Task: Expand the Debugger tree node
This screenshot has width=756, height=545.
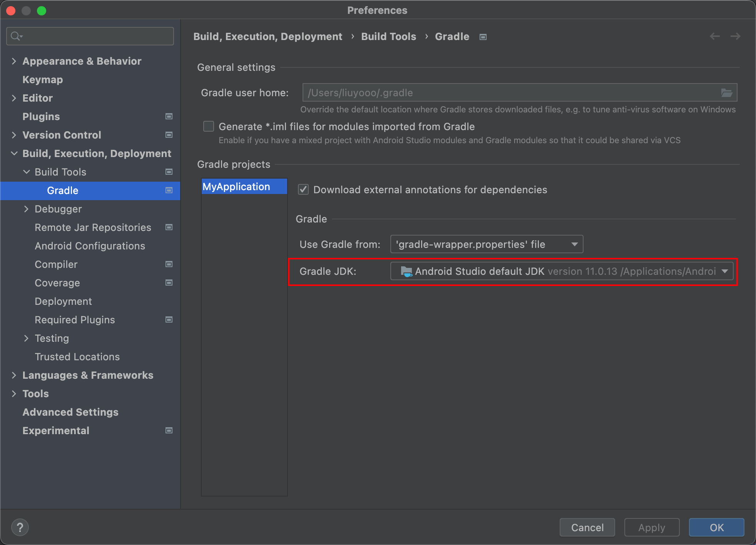Action: (x=26, y=209)
